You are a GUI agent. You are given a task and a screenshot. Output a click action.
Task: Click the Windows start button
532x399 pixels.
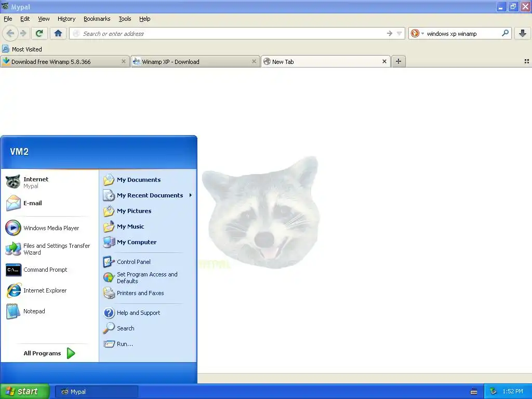coord(24,391)
